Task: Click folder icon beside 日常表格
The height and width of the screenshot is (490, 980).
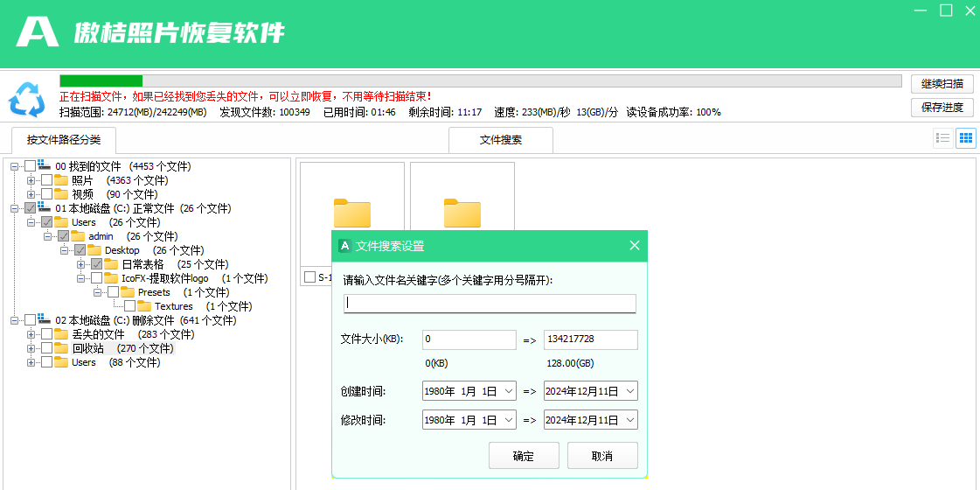Action: (111, 264)
